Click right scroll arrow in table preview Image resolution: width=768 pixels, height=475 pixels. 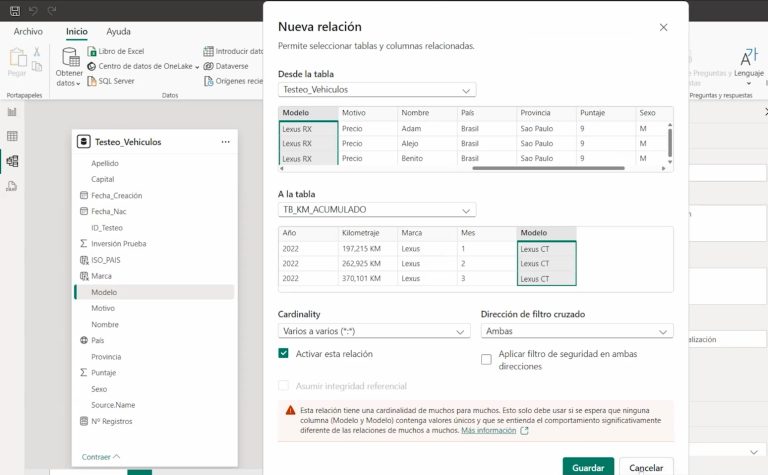coord(663,168)
